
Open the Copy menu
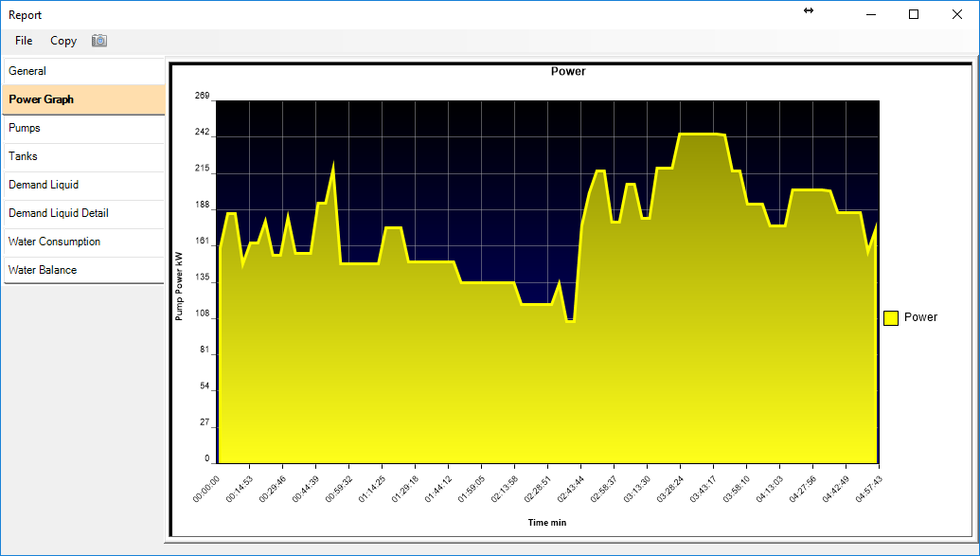point(63,41)
